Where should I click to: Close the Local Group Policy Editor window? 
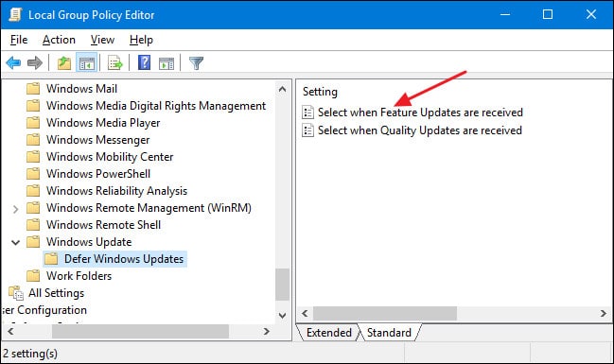[591, 15]
